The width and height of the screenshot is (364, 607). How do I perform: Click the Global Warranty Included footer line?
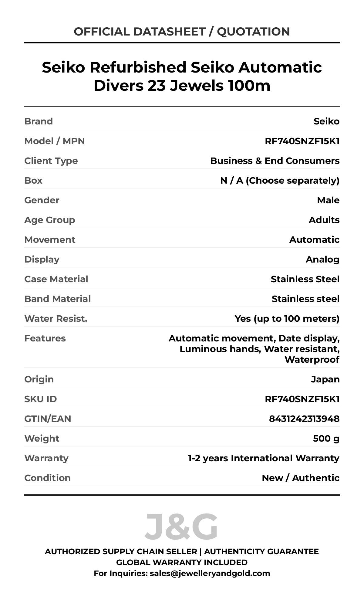[x=182, y=562]
